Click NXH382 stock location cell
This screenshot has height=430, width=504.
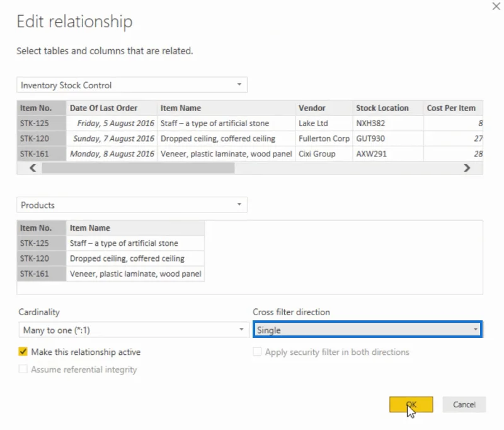[x=387, y=123]
